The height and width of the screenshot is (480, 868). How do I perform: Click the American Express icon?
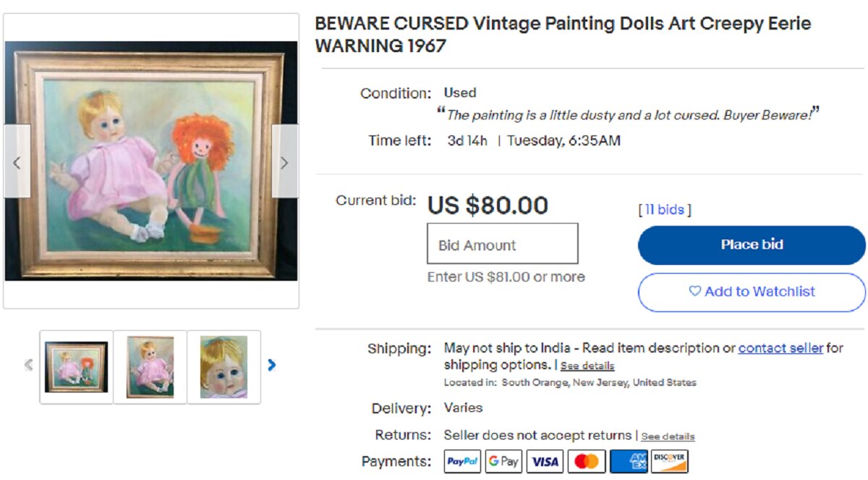tap(628, 461)
